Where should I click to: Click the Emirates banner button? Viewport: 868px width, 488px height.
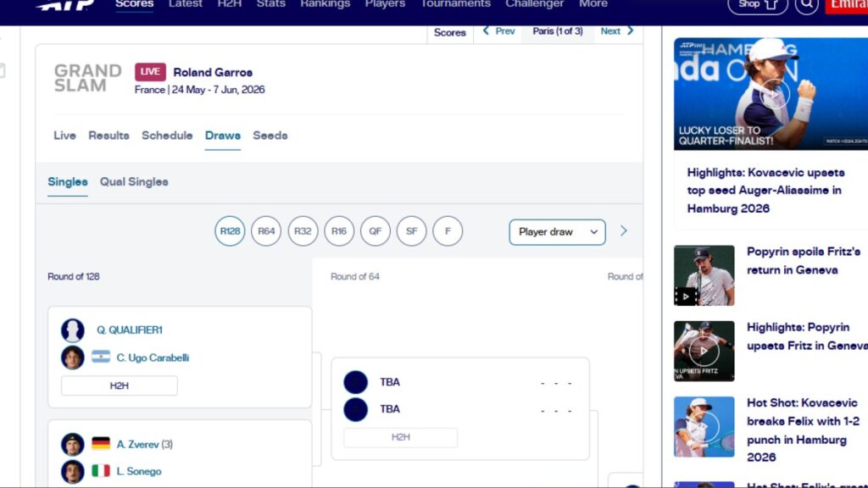847,6
